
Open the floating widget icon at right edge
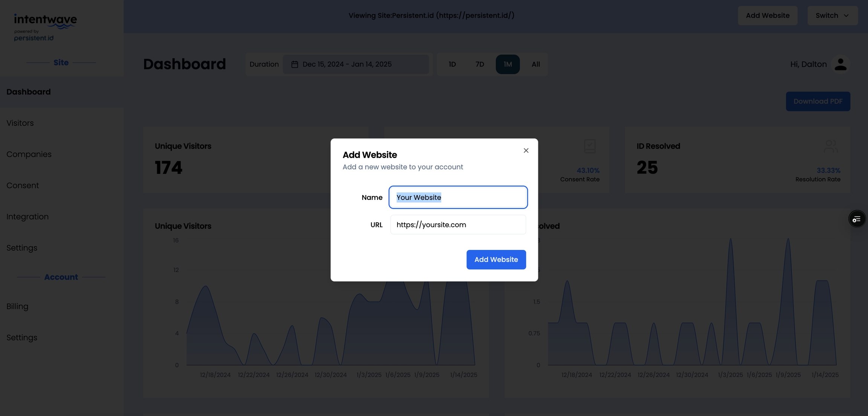coord(857,219)
